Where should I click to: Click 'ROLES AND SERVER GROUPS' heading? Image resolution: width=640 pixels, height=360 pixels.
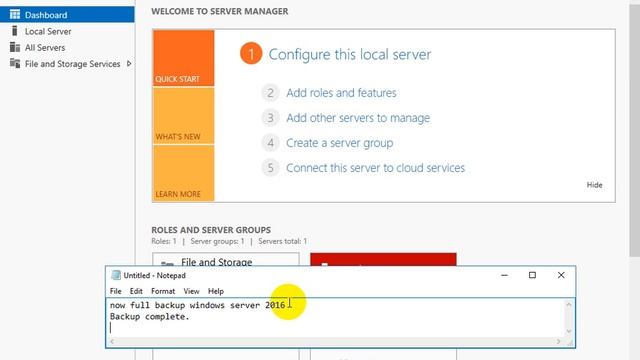211,230
